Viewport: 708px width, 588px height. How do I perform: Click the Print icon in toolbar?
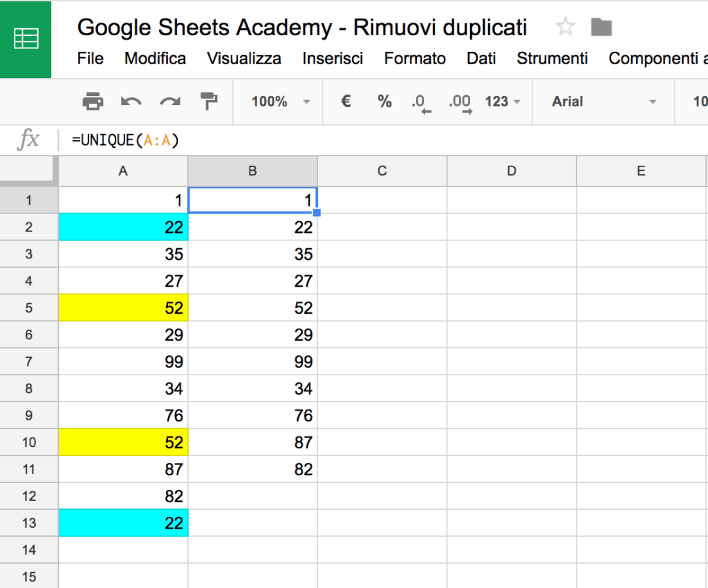pyautogui.click(x=93, y=101)
